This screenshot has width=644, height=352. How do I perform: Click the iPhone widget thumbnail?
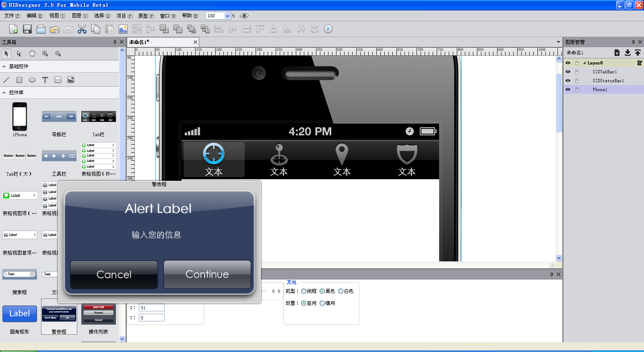coord(20,116)
